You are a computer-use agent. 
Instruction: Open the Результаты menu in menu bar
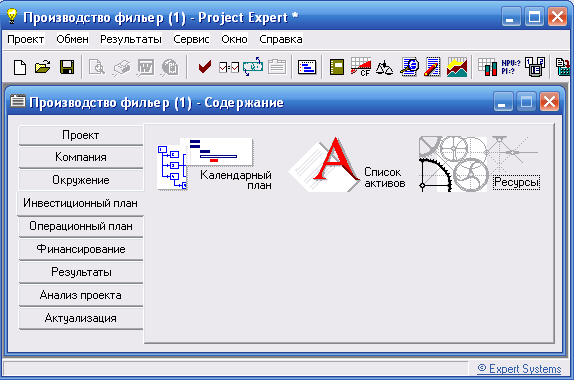(x=131, y=39)
